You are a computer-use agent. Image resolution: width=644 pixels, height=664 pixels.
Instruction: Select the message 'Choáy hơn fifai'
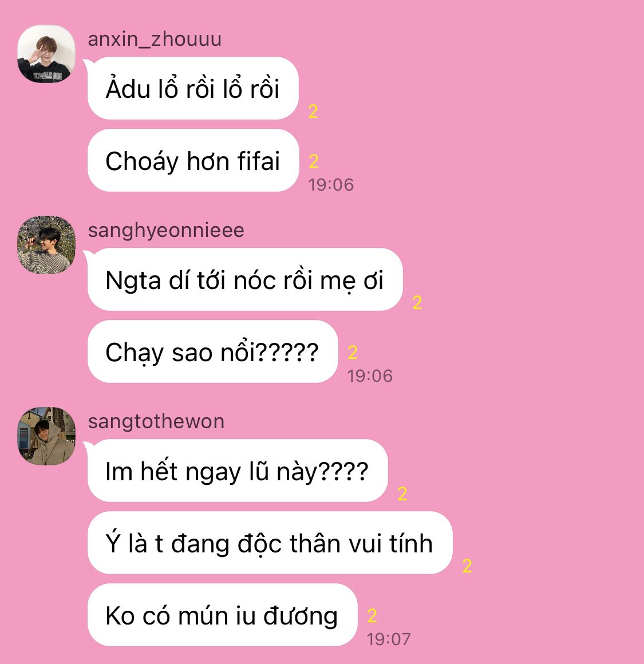click(193, 160)
